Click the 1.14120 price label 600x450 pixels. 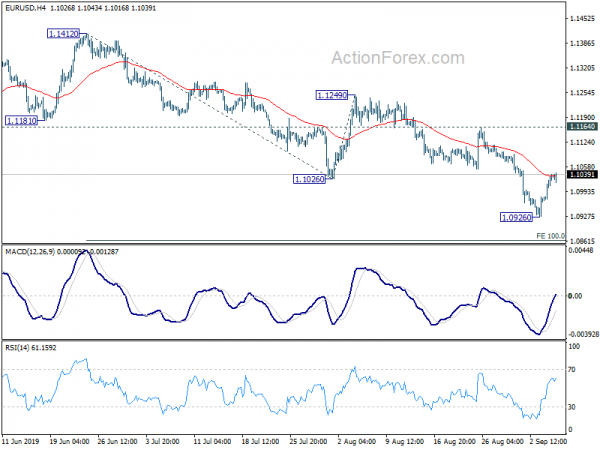coord(64,34)
